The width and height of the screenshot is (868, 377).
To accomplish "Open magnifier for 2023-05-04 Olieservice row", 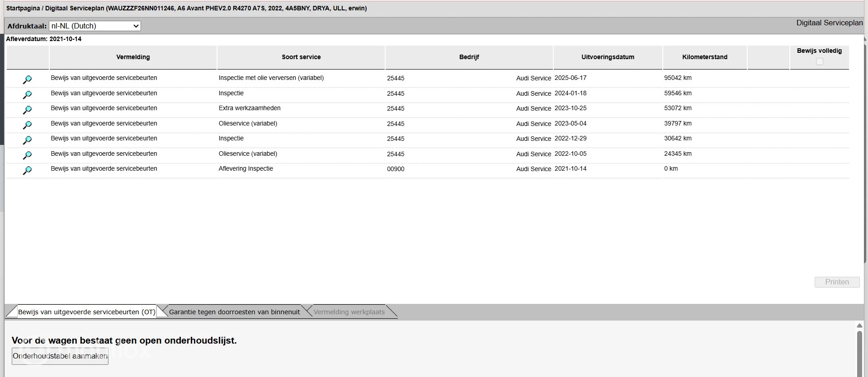I will point(27,125).
